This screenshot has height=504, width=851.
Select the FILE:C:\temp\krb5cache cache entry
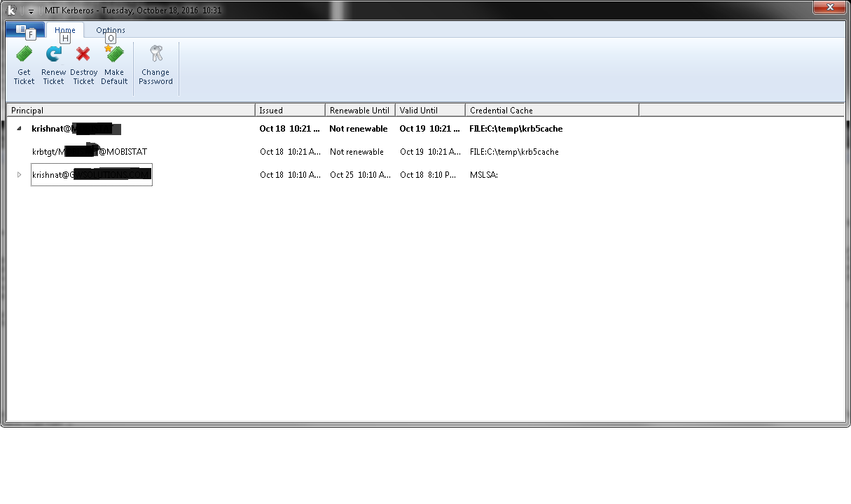click(516, 129)
